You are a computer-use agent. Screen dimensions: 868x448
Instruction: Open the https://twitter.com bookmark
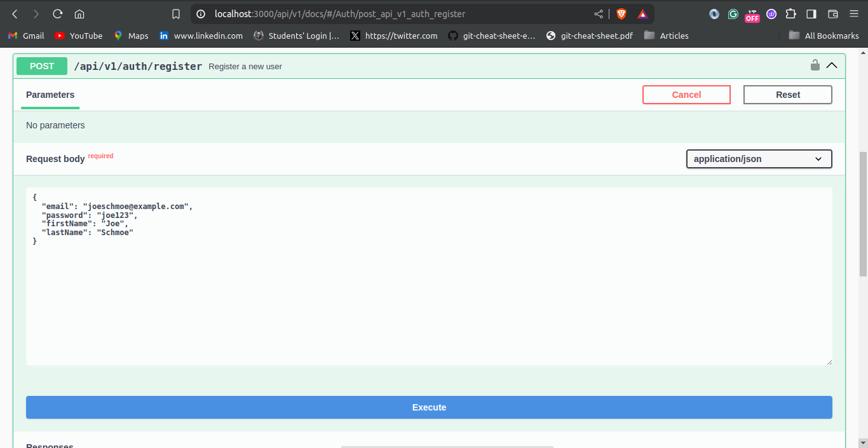point(394,36)
